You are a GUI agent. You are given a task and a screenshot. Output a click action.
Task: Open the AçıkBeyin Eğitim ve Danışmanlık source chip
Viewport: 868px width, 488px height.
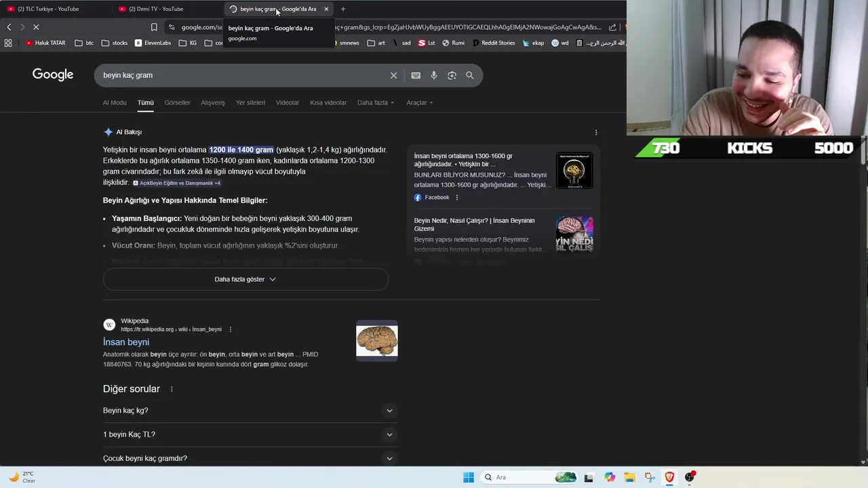point(176,183)
